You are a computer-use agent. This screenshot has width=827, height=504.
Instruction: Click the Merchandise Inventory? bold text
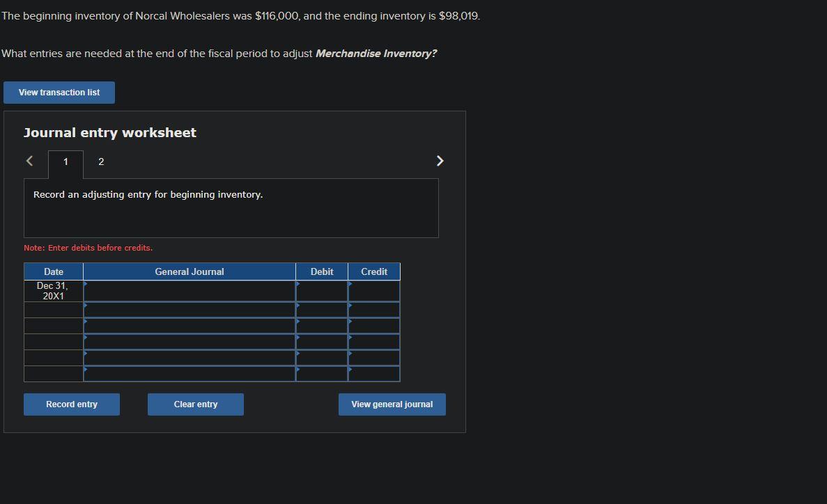click(x=376, y=53)
